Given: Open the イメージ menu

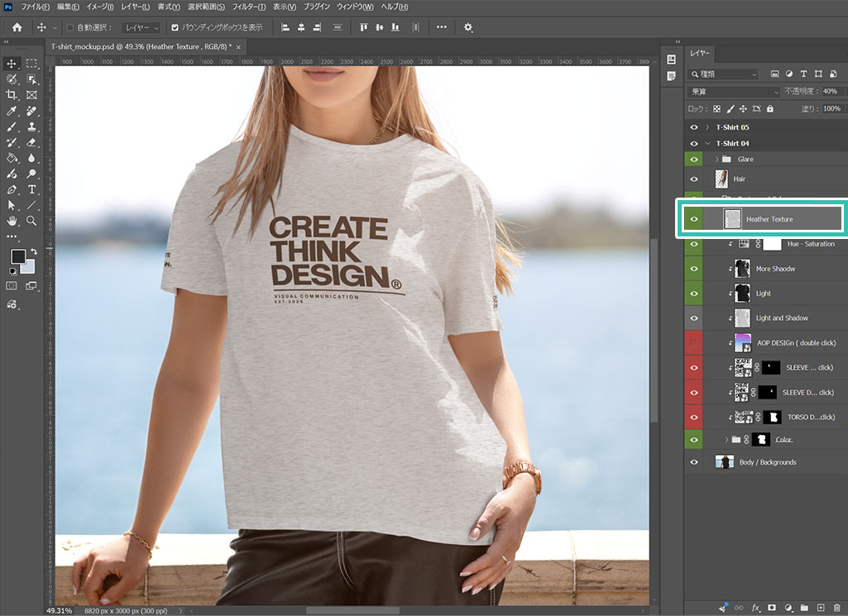Looking at the screenshot, I should [99, 7].
